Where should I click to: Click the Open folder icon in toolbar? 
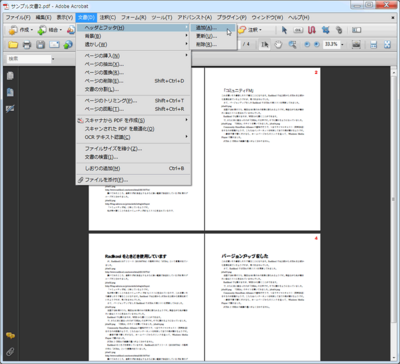coord(13,45)
